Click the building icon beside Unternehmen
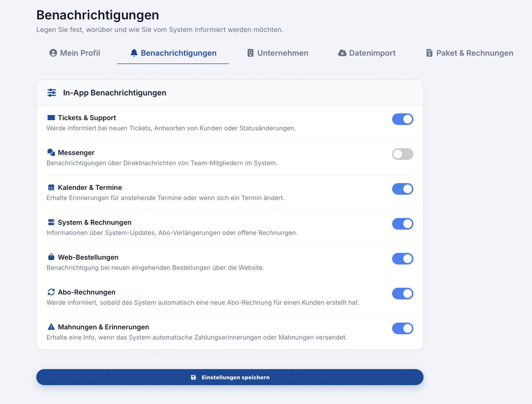The width and height of the screenshot is (532, 404). coord(250,53)
